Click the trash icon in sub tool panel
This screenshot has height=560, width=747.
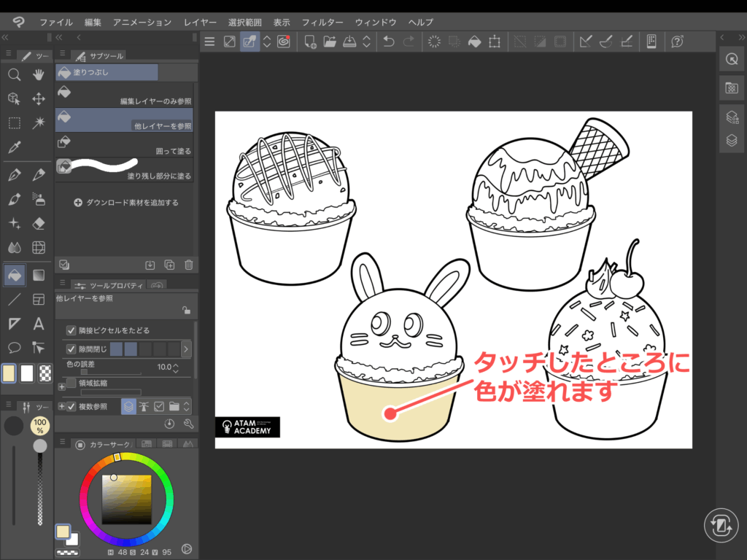189,265
